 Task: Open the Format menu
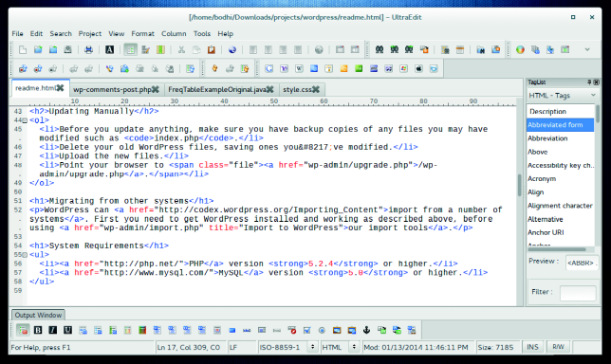tap(142, 33)
